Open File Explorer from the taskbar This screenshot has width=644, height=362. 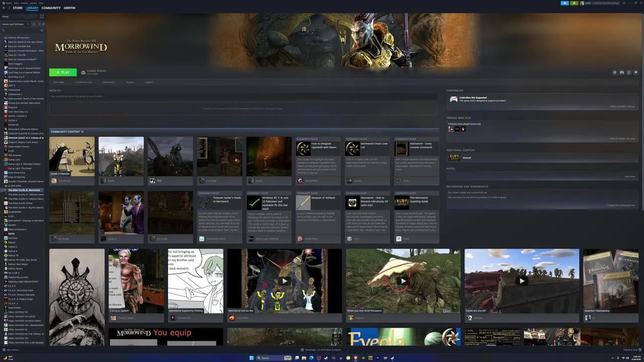pyautogui.click(x=304, y=358)
